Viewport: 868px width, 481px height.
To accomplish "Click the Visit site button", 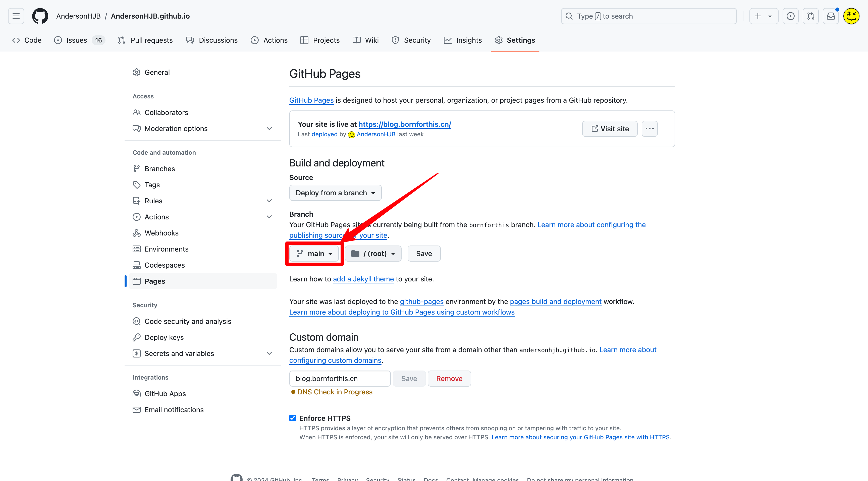I will coord(610,129).
